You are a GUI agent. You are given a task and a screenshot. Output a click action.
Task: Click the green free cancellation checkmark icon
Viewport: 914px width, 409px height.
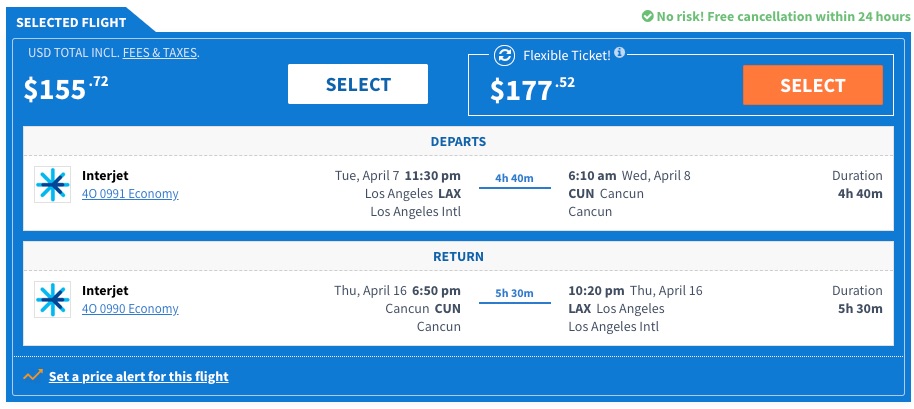pyautogui.click(x=646, y=16)
